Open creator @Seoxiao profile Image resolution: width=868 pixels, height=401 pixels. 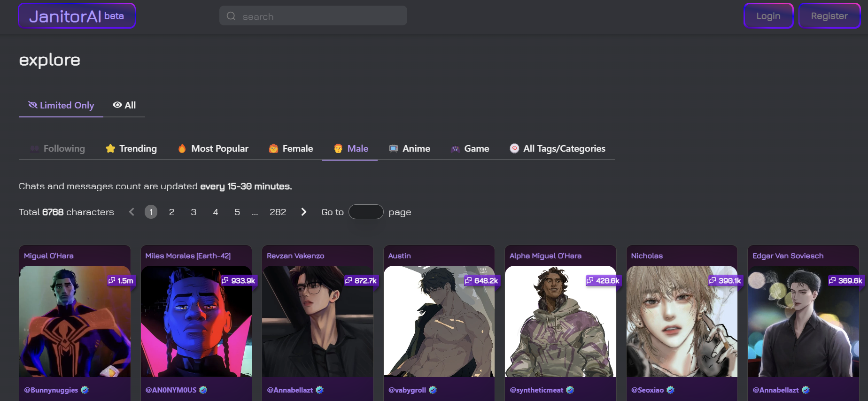[x=647, y=390]
